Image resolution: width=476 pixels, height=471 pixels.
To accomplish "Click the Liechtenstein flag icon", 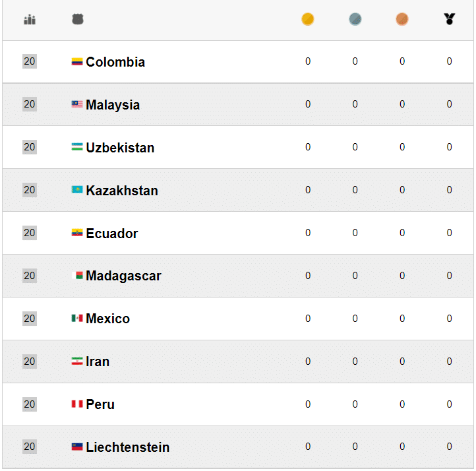I will (77, 447).
